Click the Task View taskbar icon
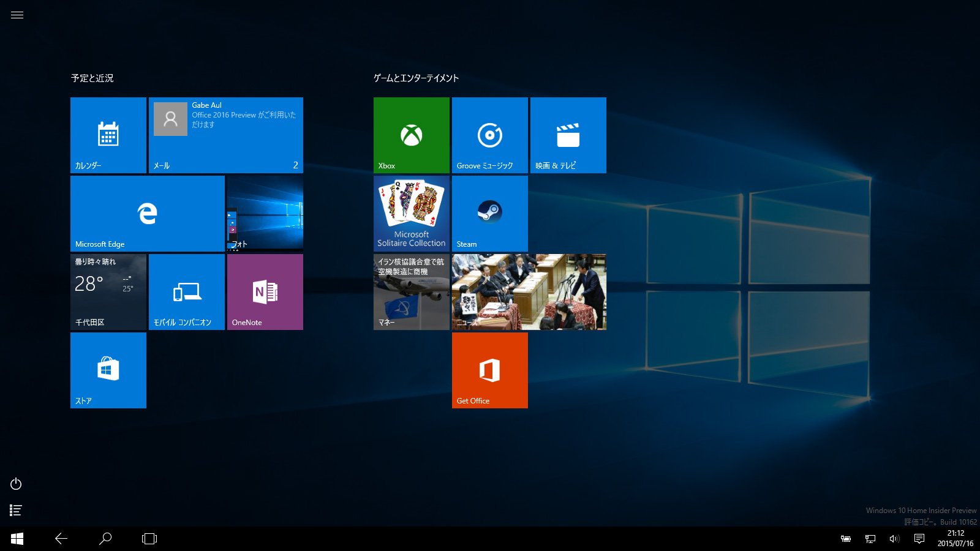980x551 pixels. click(x=149, y=539)
